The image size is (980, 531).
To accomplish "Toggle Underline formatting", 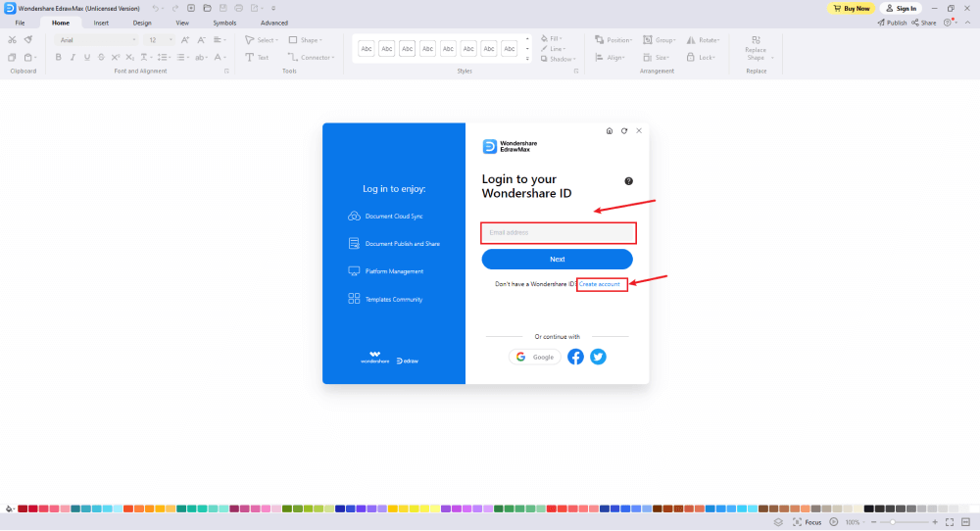I will click(x=87, y=58).
